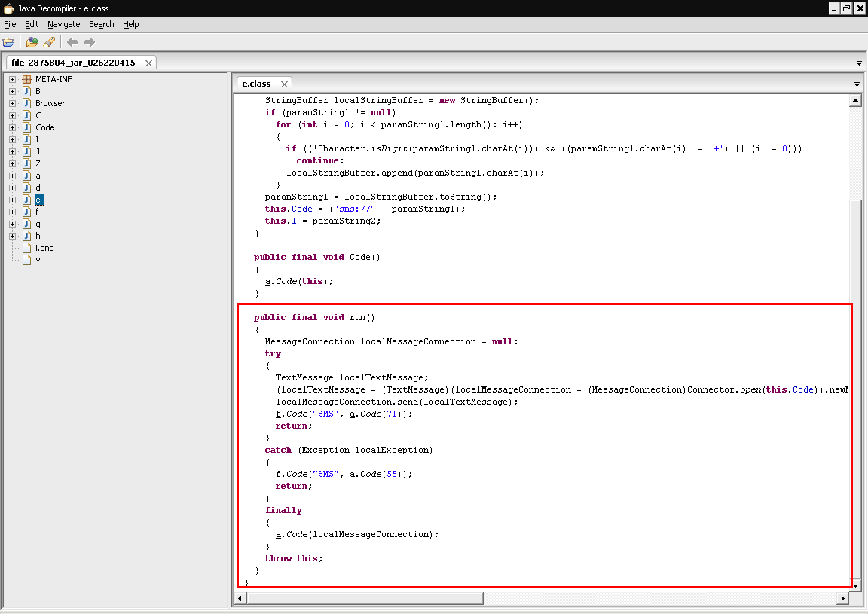Click the class icon beside Z
Viewport: 868px width, 614px height.
(x=26, y=163)
